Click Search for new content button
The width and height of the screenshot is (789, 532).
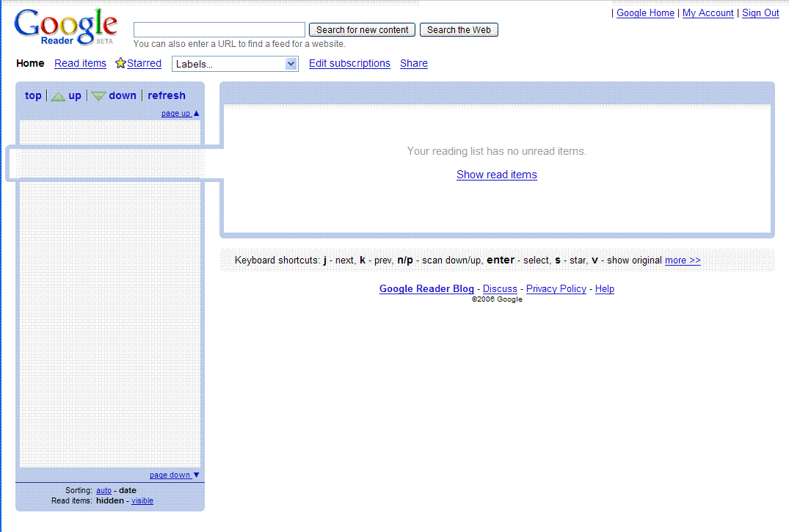363,29
